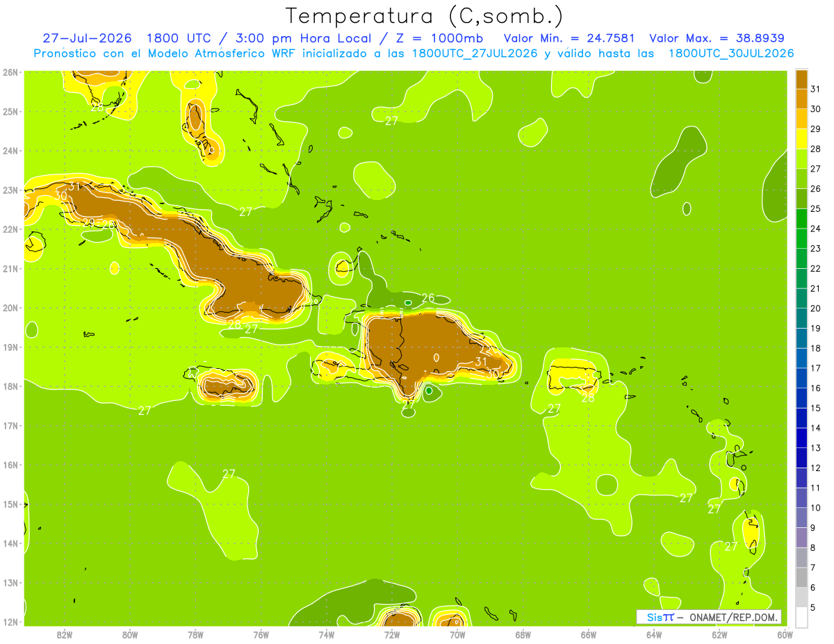Click legend value label '31'

pos(816,89)
